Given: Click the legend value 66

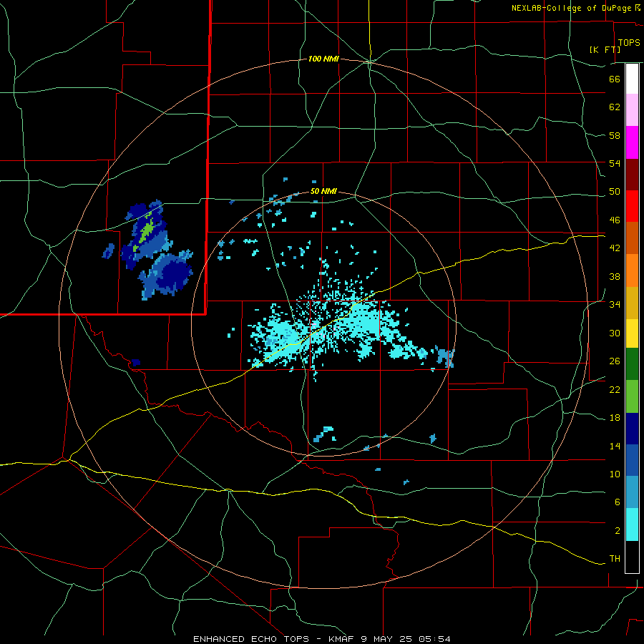Looking at the screenshot, I should [x=615, y=79].
